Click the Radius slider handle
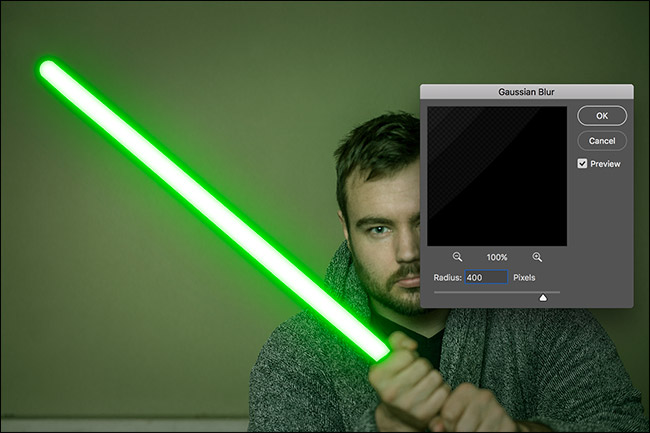650x433 pixels. (543, 298)
